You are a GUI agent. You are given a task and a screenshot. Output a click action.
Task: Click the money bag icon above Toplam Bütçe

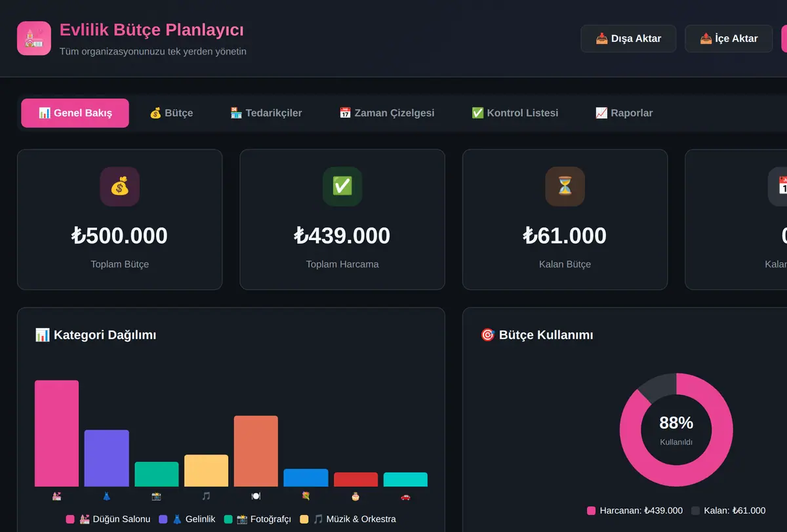click(x=119, y=186)
